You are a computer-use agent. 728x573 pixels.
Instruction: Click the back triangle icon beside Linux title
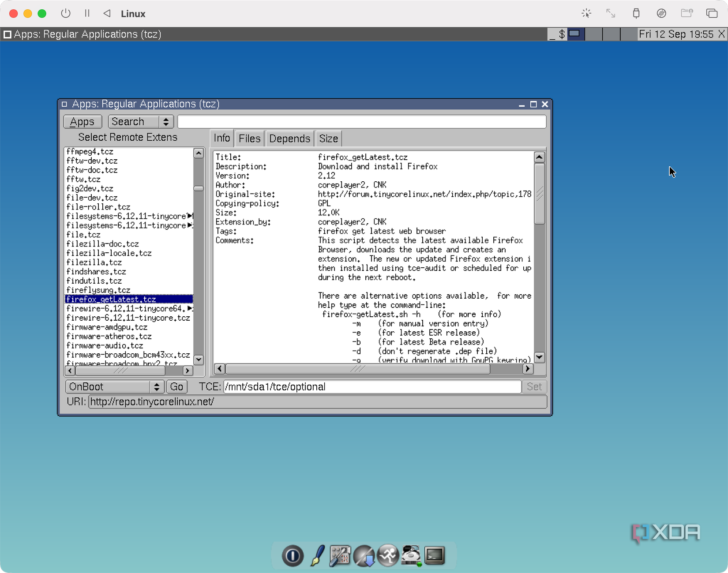click(107, 13)
